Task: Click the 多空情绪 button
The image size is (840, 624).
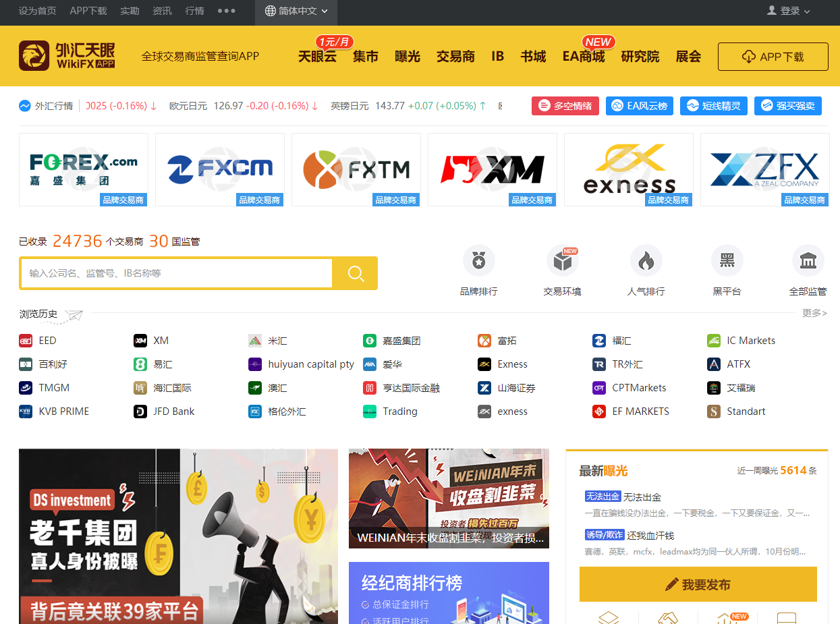Action: pos(565,106)
